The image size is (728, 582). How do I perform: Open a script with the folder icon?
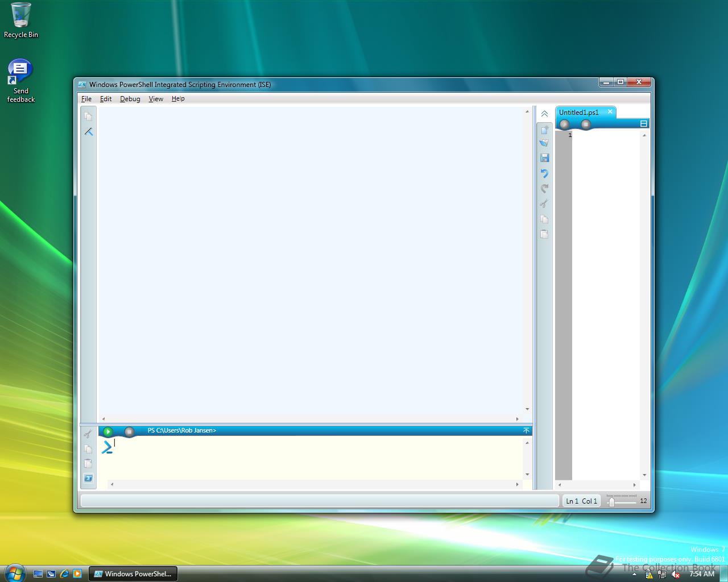point(544,143)
